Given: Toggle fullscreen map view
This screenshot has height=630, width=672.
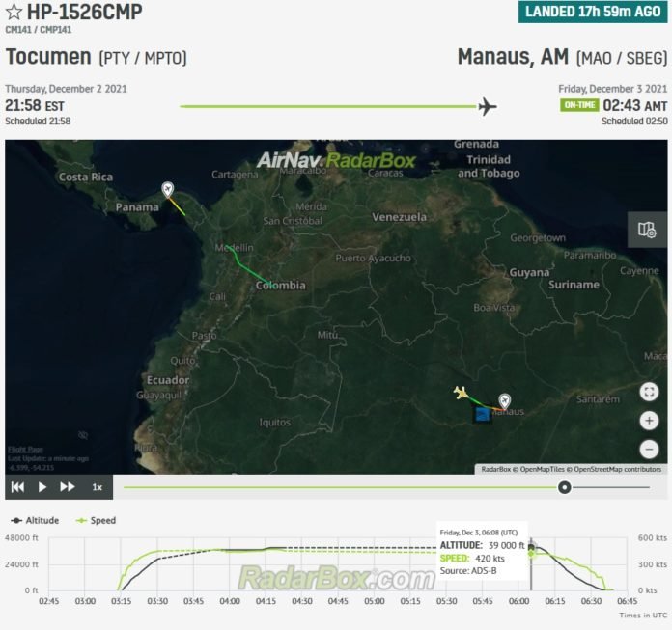Looking at the screenshot, I should [649, 392].
